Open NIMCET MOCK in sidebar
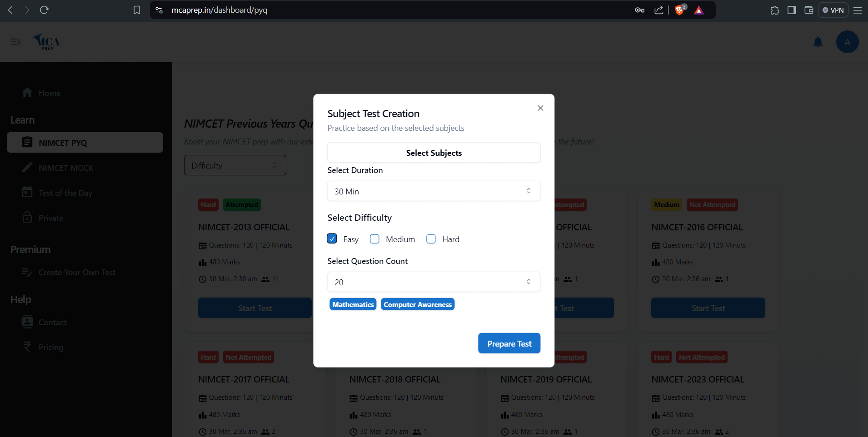This screenshot has width=868, height=437. point(66,168)
